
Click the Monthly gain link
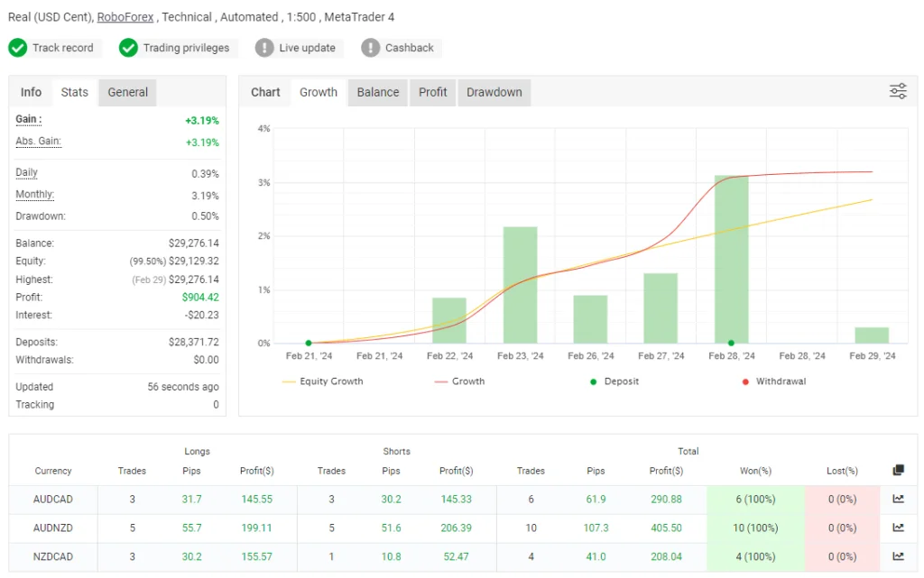34,194
